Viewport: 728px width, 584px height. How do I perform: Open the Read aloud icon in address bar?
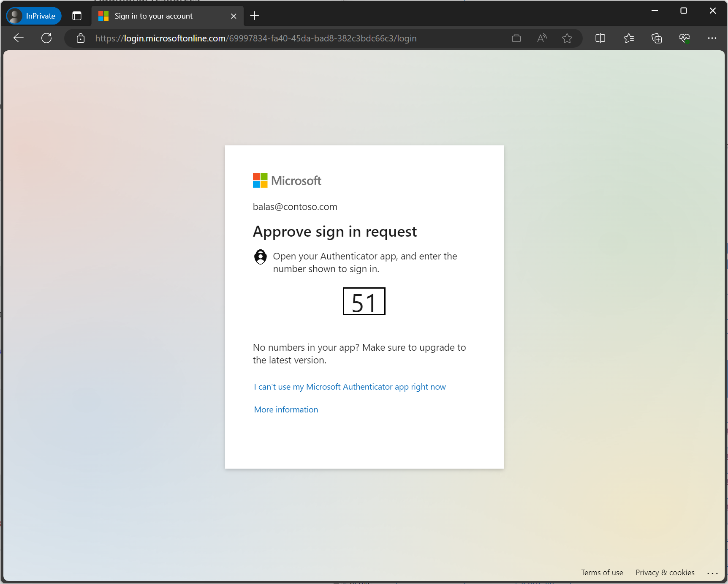pyautogui.click(x=542, y=38)
